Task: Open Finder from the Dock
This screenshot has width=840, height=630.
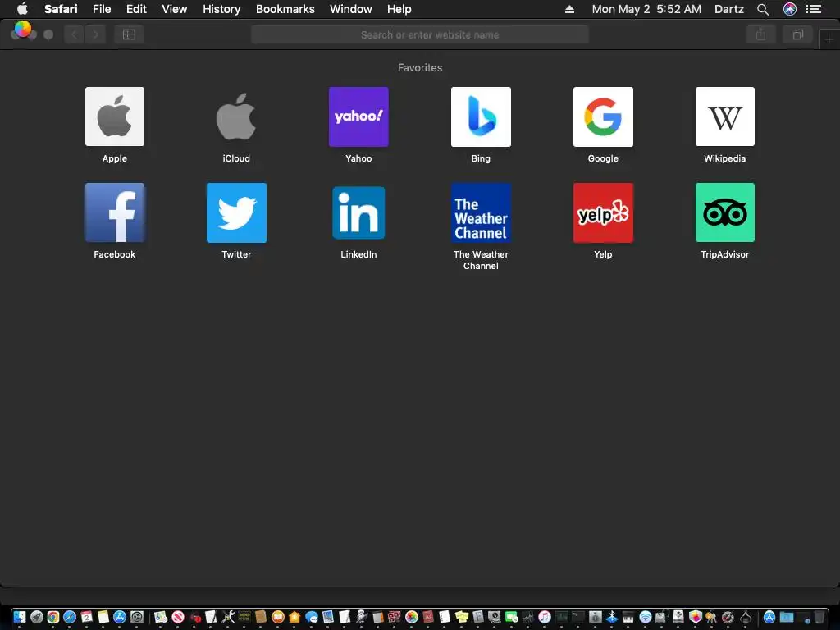Action: click(x=20, y=617)
